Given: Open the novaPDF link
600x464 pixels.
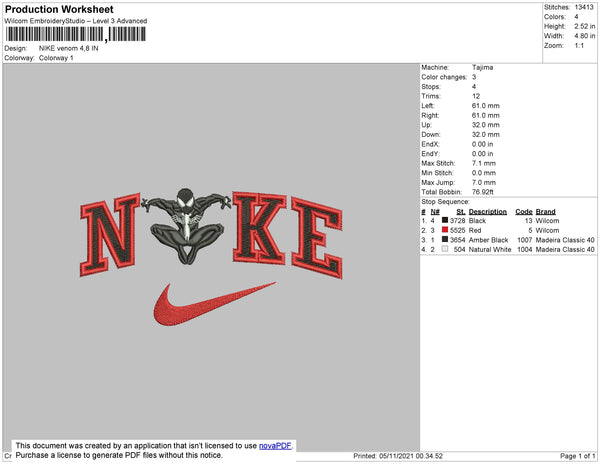Looking at the screenshot, I should point(275,446).
